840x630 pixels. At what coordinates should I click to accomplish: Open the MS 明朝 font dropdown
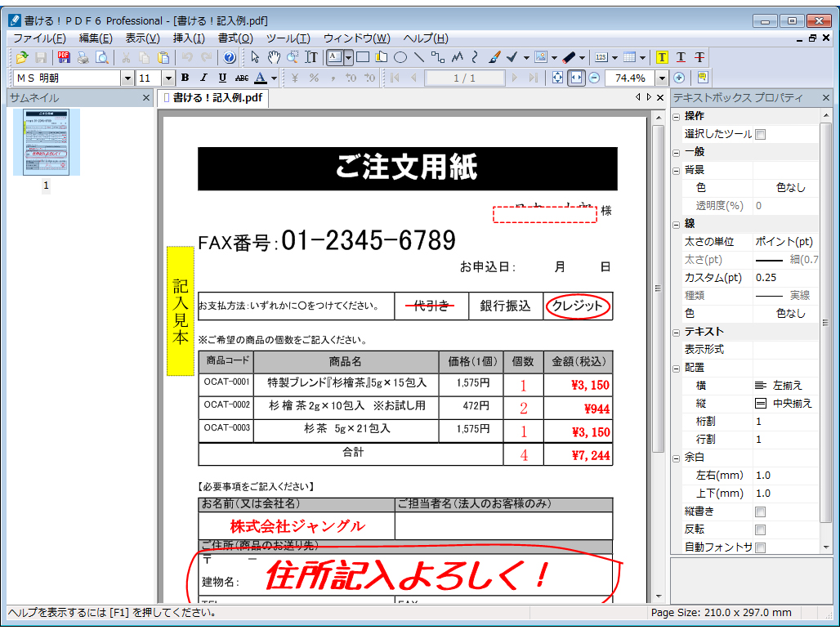(128, 78)
